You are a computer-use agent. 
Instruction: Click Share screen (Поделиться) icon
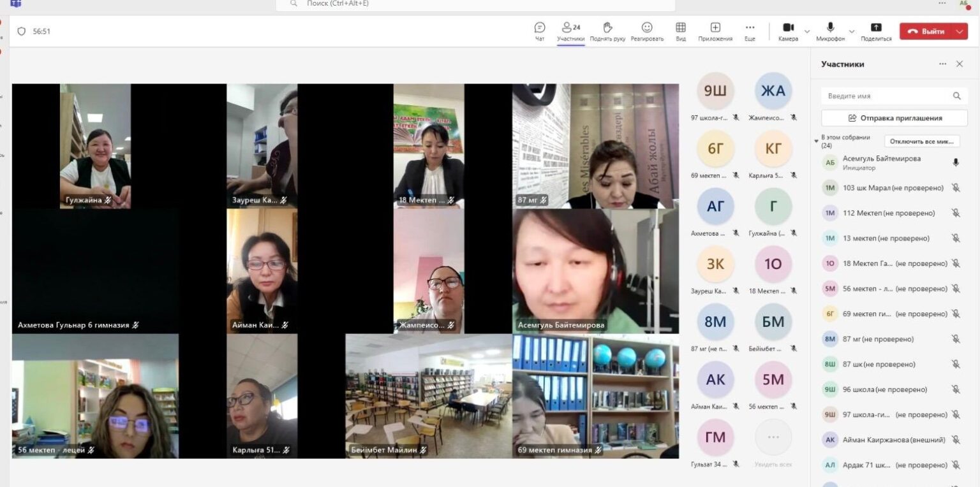coord(876,31)
